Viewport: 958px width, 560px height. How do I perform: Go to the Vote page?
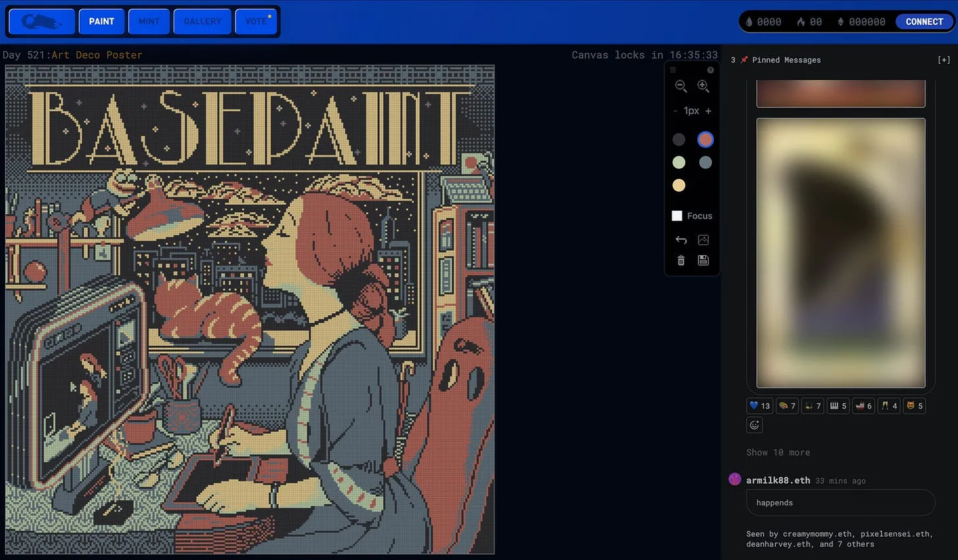[x=255, y=21]
